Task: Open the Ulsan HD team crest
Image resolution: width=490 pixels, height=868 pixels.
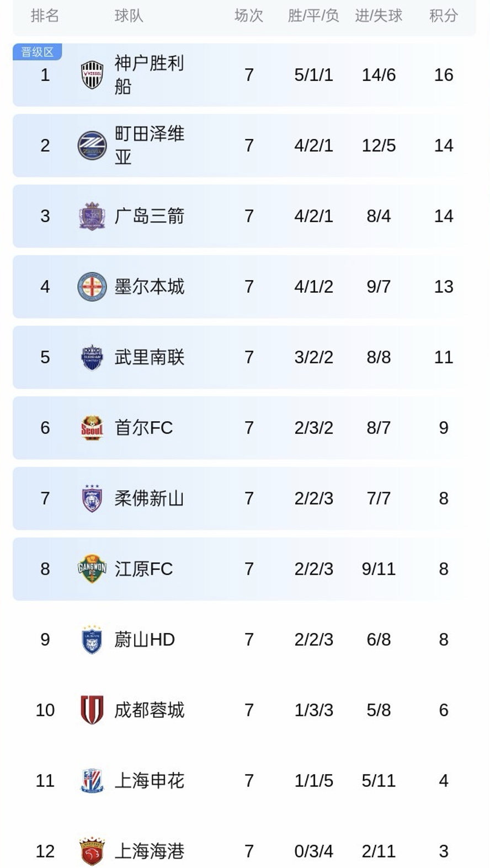Action: [92, 640]
